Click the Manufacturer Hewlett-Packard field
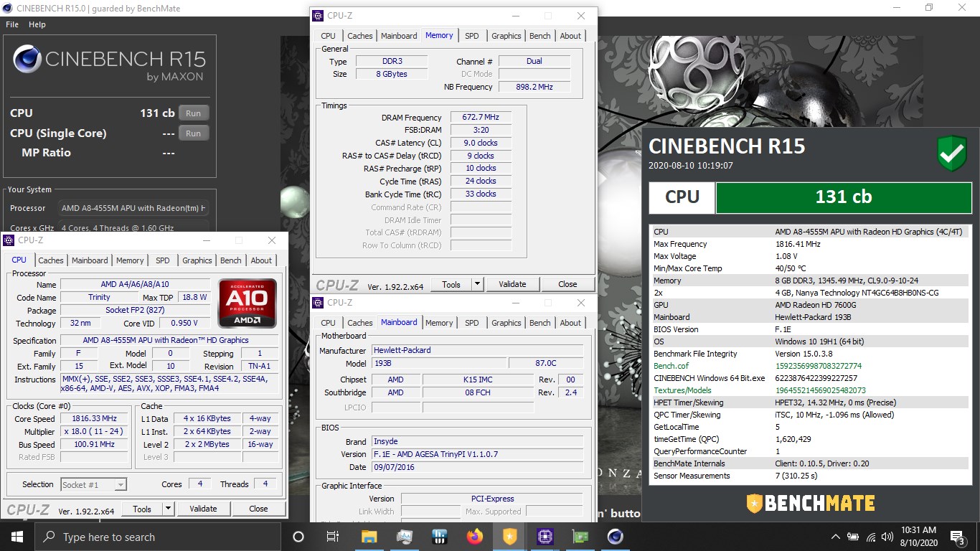Screen dimensions: 980x551 477,351
